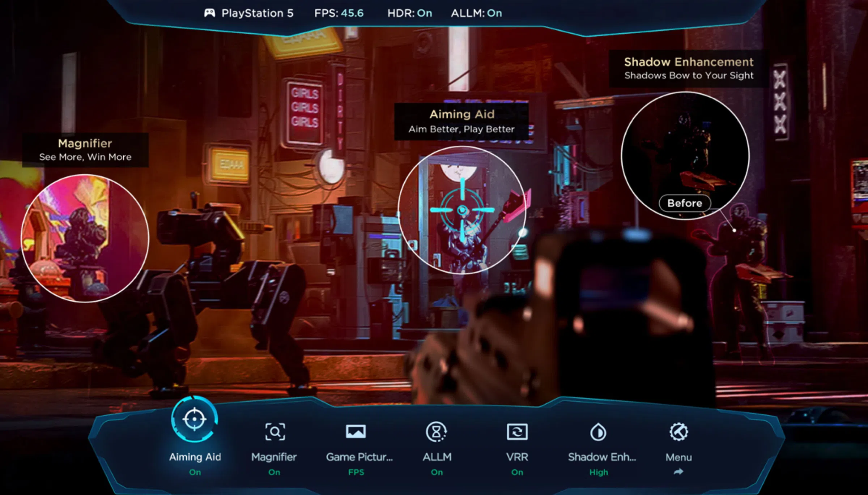Open the Magnifier icon in game bar
Image resolution: width=868 pixels, height=495 pixels.
[x=275, y=432]
